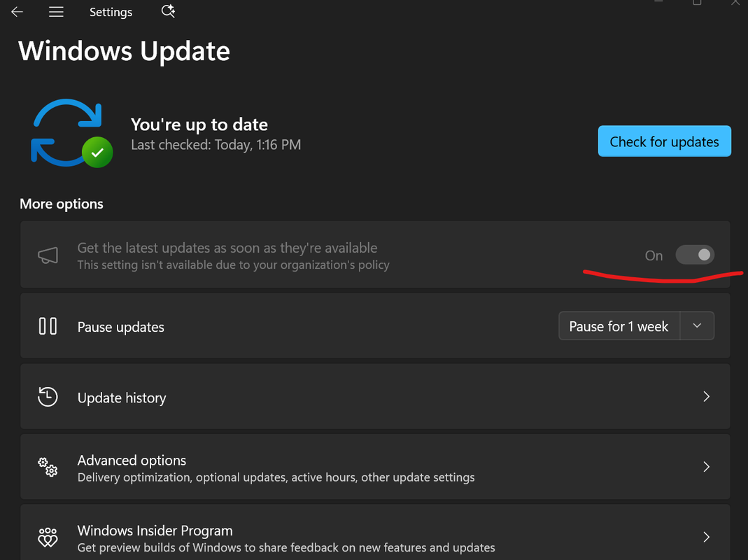The width and height of the screenshot is (748, 560).
Task: Click Pause for 1 week button
Action: [x=619, y=326]
